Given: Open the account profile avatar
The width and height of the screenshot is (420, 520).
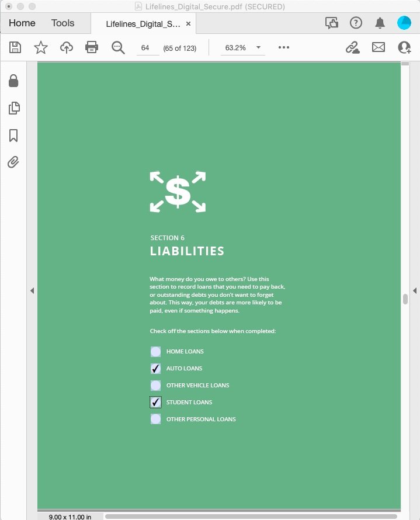Looking at the screenshot, I should tap(404, 23).
